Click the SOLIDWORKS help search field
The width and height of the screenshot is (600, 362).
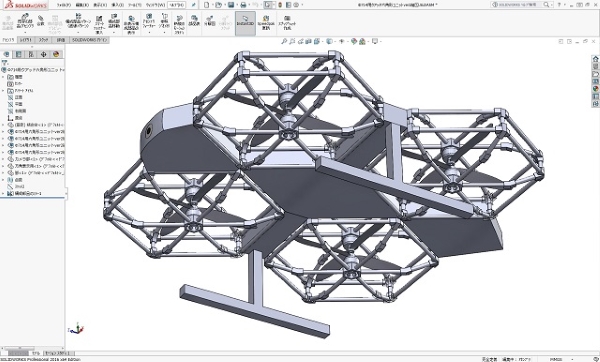pos(517,5)
